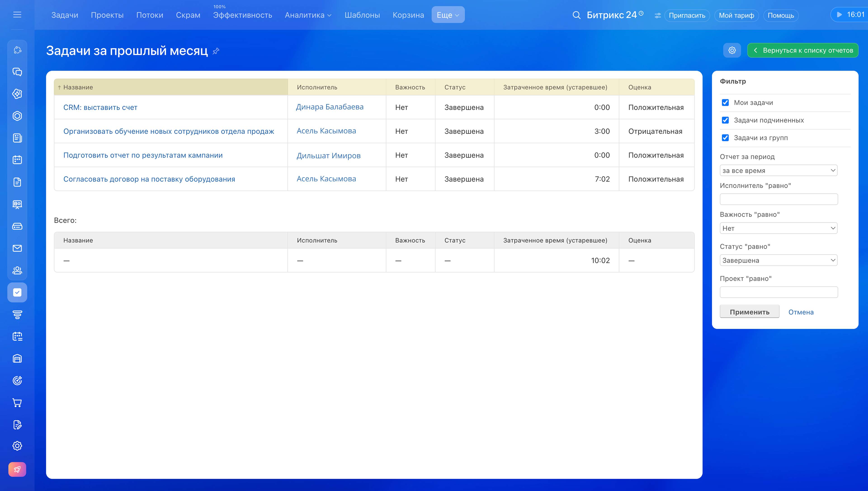Open the tasks checkmark sidebar icon
Image resolution: width=868 pixels, height=491 pixels.
(17, 292)
